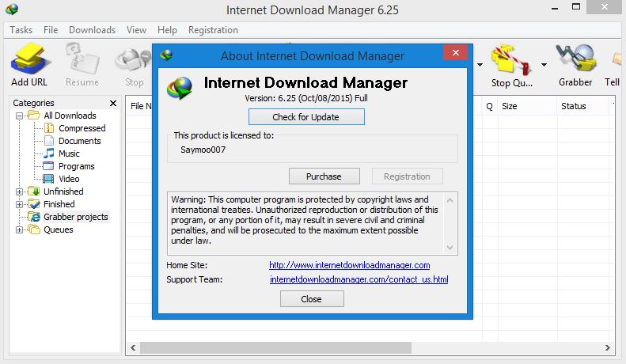Select the Compressed category label
Screen dimensions: 626x364
pyautogui.click(x=82, y=128)
